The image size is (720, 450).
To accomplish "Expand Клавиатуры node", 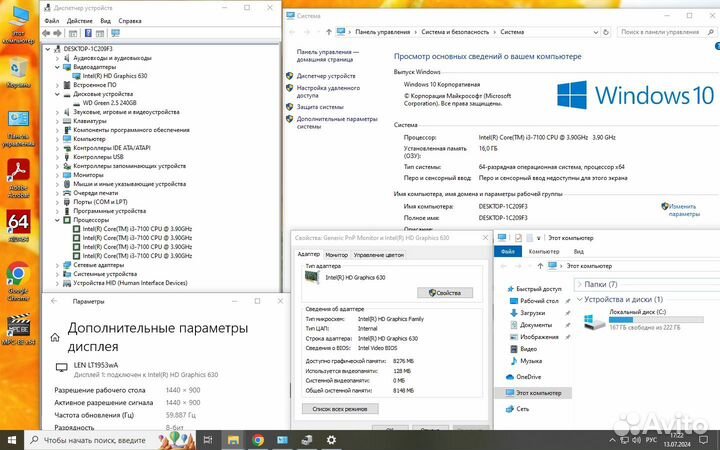I will (x=57, y=121).
